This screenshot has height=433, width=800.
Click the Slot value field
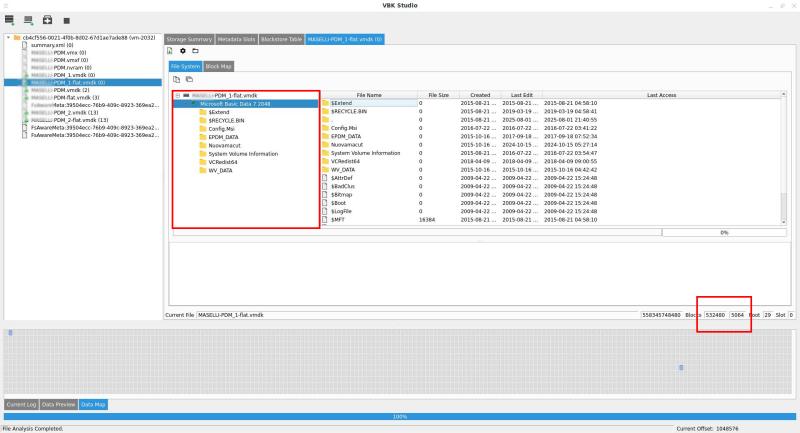pos(791,315)
